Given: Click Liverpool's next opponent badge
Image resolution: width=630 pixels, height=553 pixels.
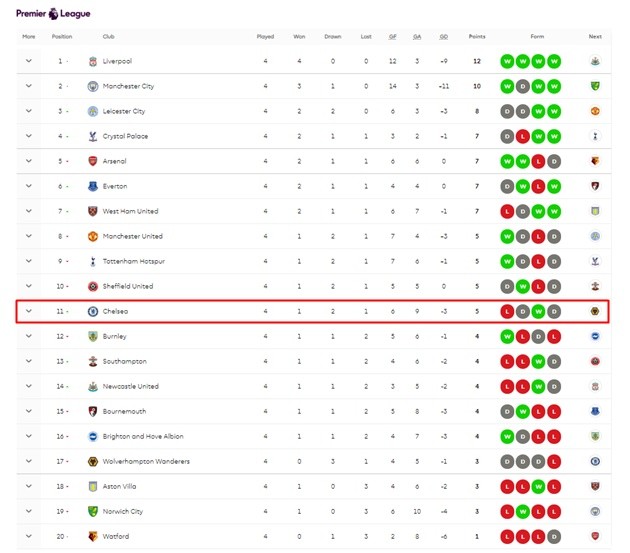Looking at the screenshot, I should pos(594,61).
